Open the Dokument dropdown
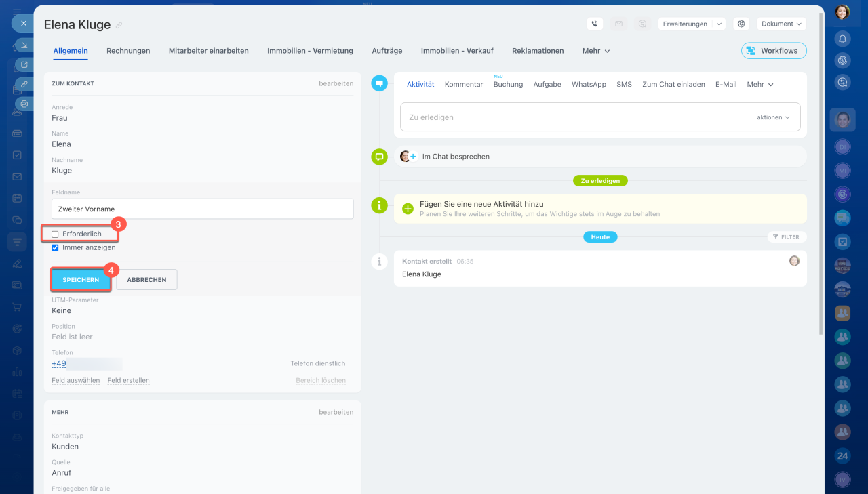This screenshot has width=868, height=494. coord(781,24)
